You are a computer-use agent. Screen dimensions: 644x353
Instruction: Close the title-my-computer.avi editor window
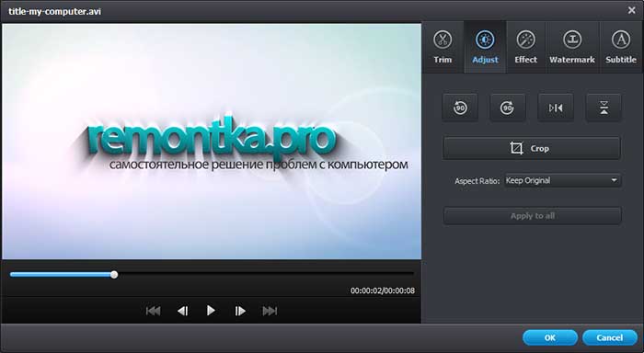coord(632,10)
